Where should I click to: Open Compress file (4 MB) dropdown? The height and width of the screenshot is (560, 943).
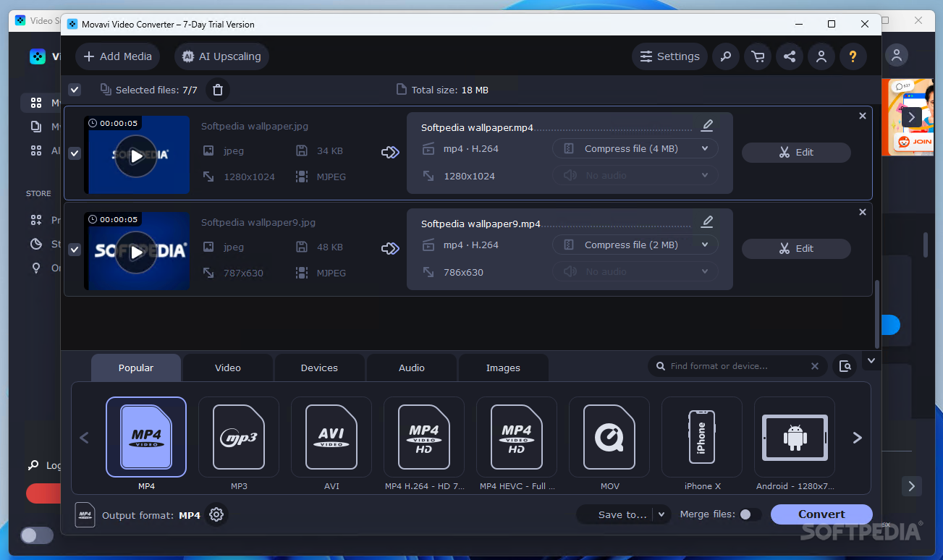635,148
